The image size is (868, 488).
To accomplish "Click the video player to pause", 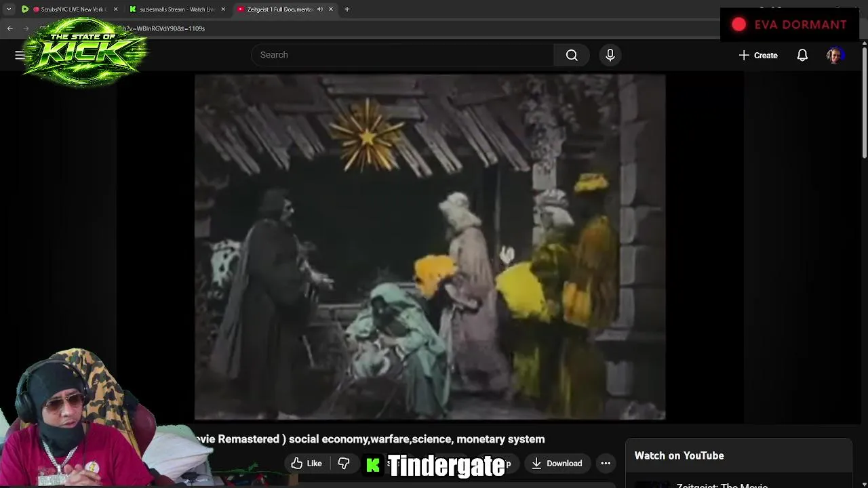I will [x=430, y=247].
